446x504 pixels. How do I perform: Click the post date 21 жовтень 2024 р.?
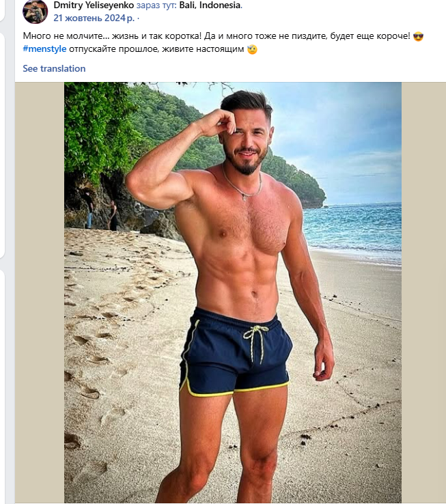coord(93,18)
